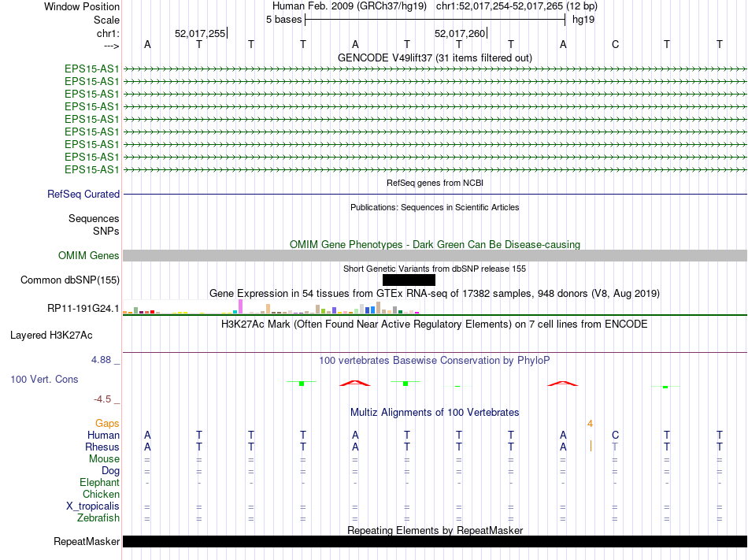Click the RefSeq Curated label

point(83,194)
